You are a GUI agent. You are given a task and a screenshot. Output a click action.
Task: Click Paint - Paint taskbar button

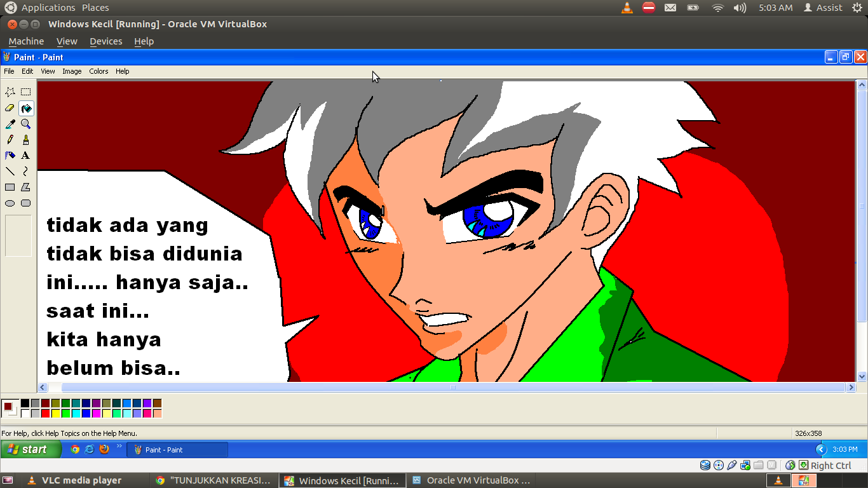[x=177, y=449]
